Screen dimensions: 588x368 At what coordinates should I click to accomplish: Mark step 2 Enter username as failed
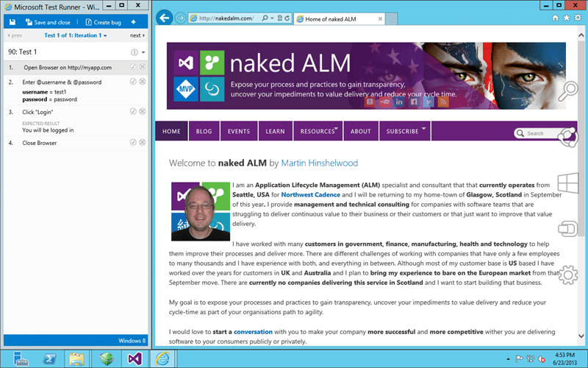[143, 82]
